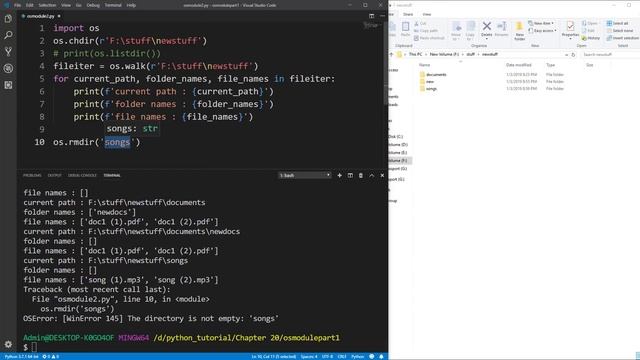Open the editor More Actions ellipsis
Image resolution: width=640 pixels, height=360 pixels.
point(382,16)
